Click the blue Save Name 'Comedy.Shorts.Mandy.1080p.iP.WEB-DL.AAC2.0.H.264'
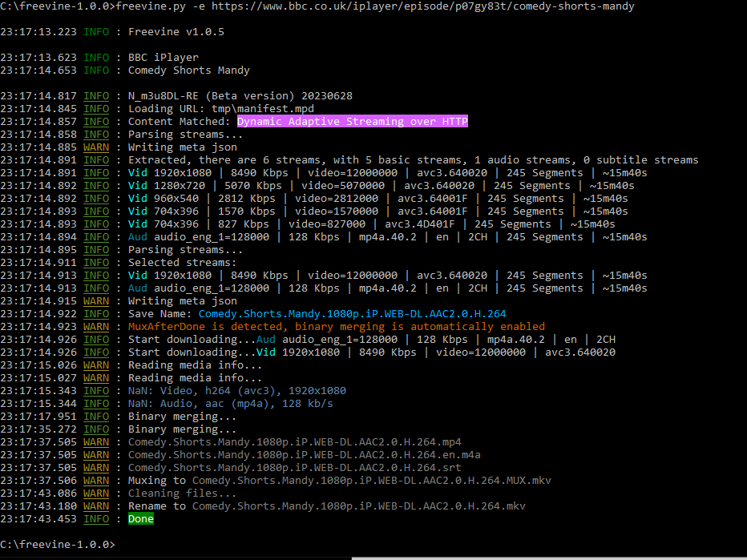The image size is (747, 560). point(352,314)
